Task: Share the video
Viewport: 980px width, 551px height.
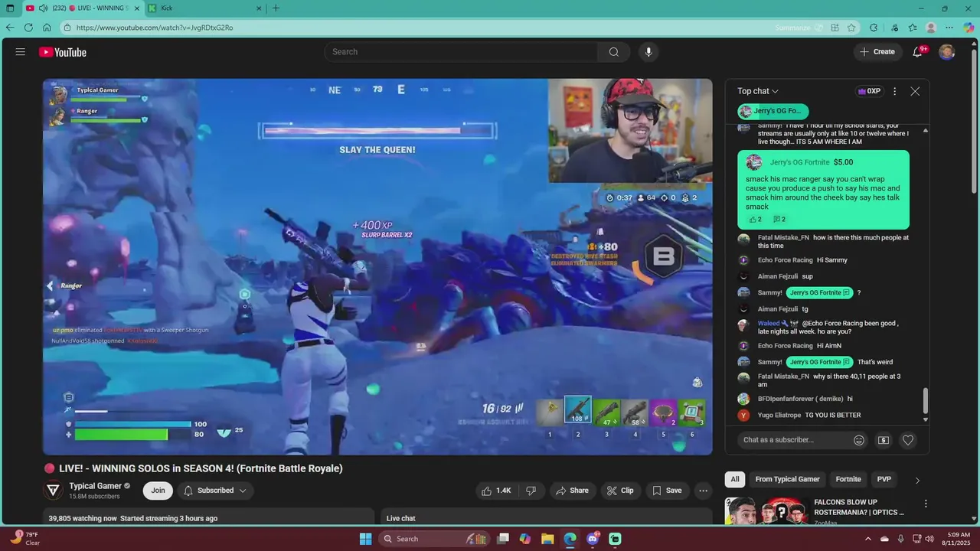Action: pyautogui.click(x=572, y=491)
